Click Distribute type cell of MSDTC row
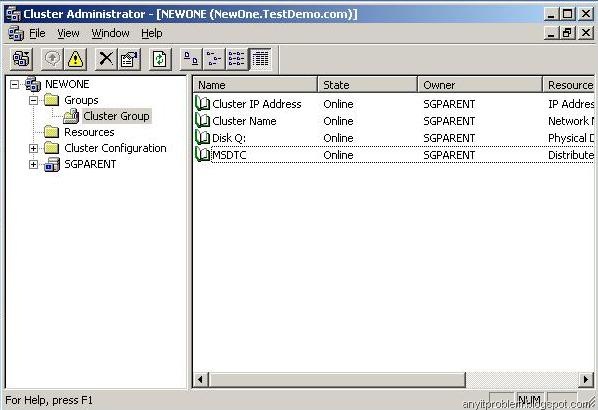The height and width of the screenshot is (410, 598). tap(571, 155)
